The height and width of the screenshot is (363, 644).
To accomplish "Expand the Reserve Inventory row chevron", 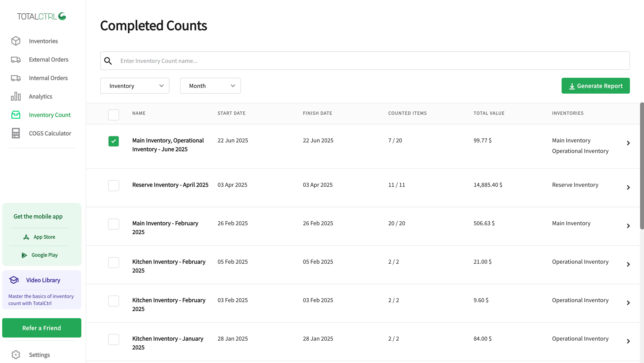I will [x=628, y=187].
